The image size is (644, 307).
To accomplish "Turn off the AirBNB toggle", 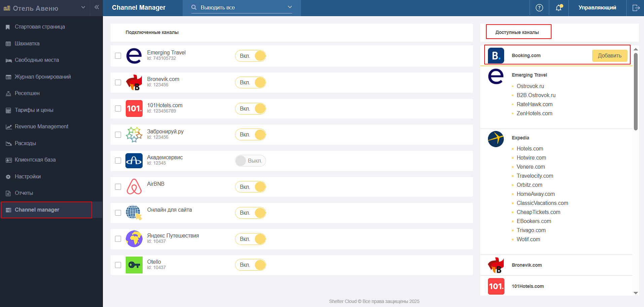I will tap(251, 187).
